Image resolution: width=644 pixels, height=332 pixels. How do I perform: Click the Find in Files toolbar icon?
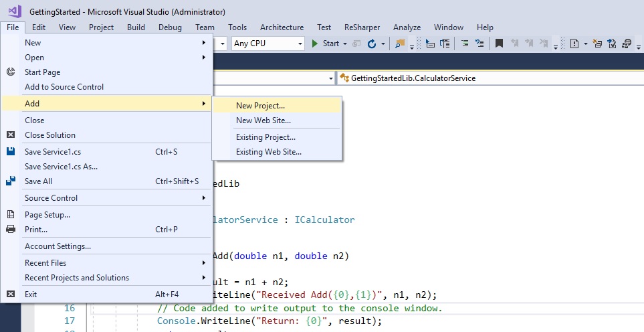click(x=401, y=44)
